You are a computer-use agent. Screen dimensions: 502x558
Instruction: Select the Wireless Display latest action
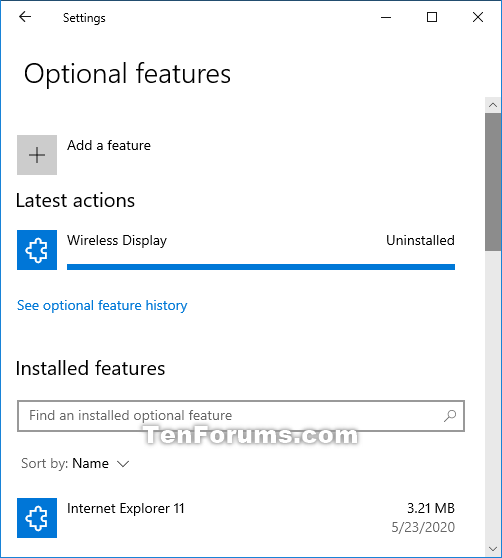click(236, 250)
